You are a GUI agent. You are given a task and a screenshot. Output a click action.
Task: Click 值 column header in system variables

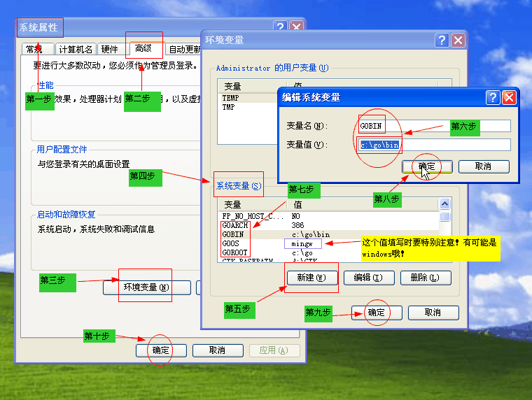(x=363, y=205)
